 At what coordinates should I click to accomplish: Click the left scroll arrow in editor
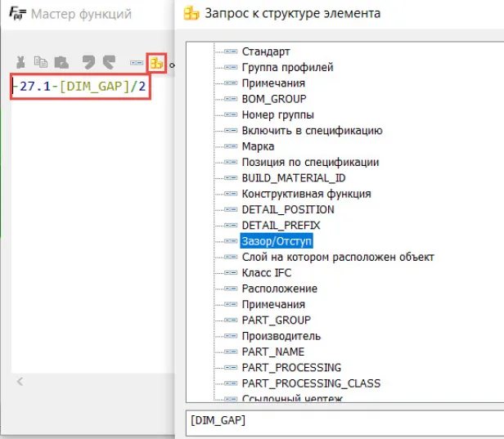pos(20,382)
